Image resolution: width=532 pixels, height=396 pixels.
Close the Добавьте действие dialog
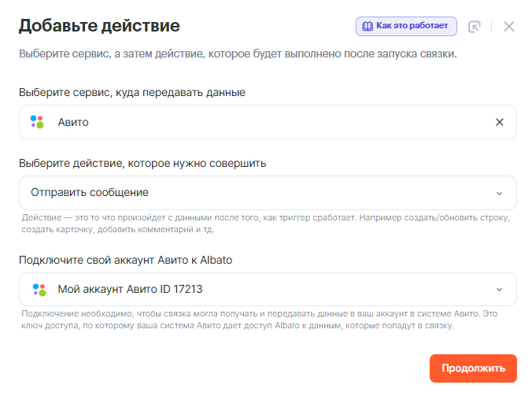[509, 26]
